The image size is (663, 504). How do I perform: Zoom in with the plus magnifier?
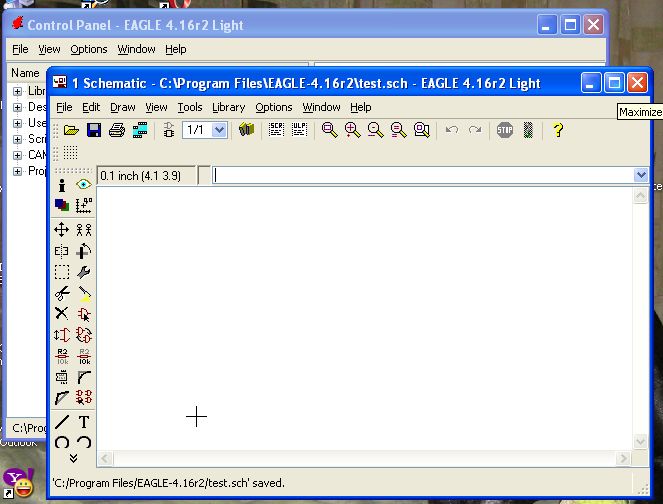(x=352, y=130)
